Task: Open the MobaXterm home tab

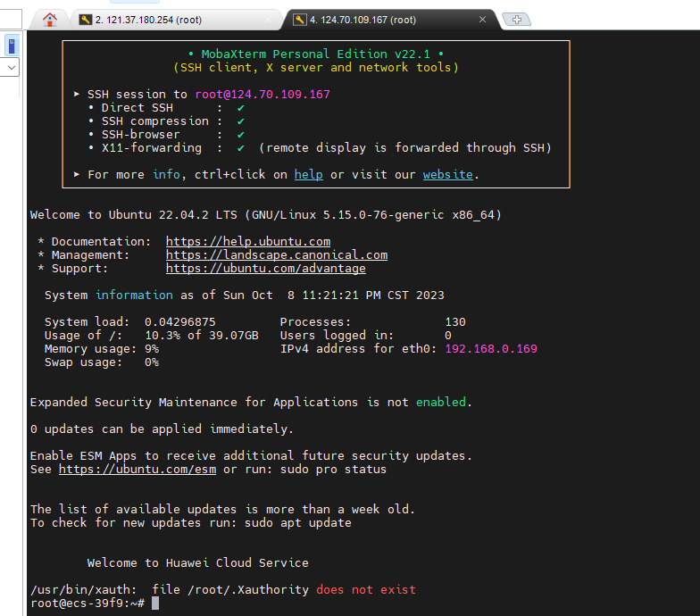Action: tap(50, 20)
